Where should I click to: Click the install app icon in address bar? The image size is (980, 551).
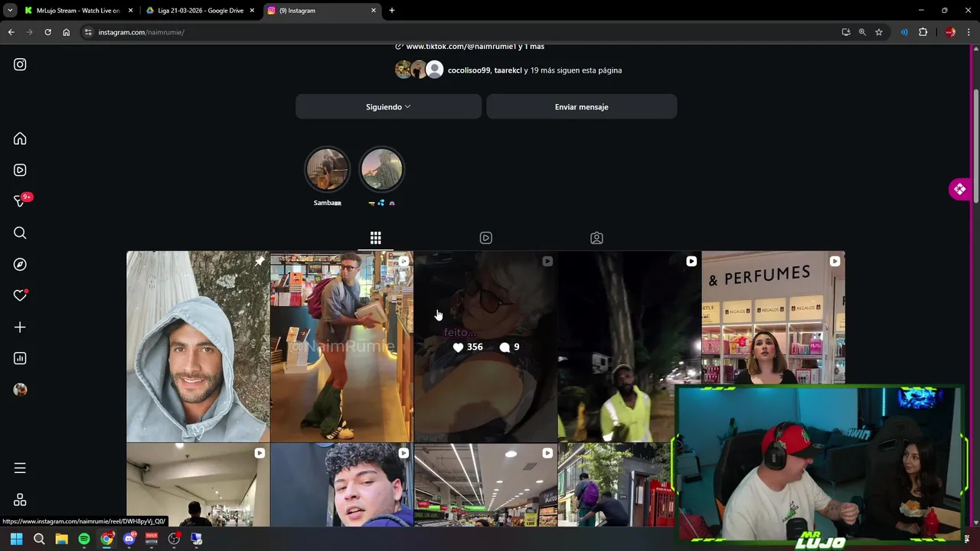click(846, 32)
